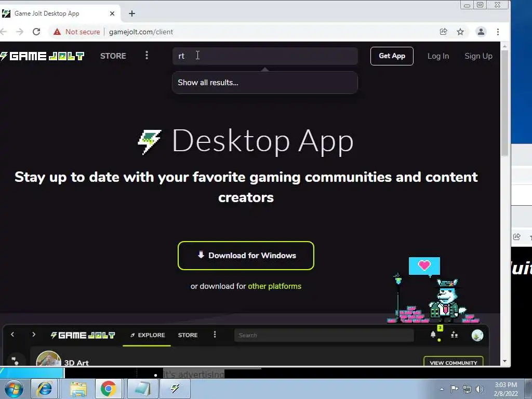The height and width of the screenshot is (399, 532).
Task: Click STORE tab in app preview
Action: 188,335
